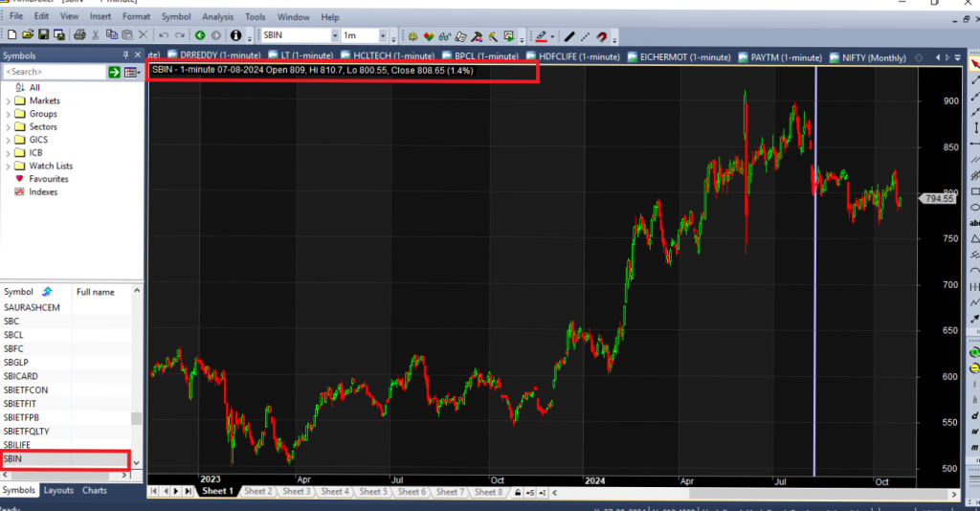Click the Cut scissors icon
Screen dimensions: 980x511
click(x=96, y=35)
